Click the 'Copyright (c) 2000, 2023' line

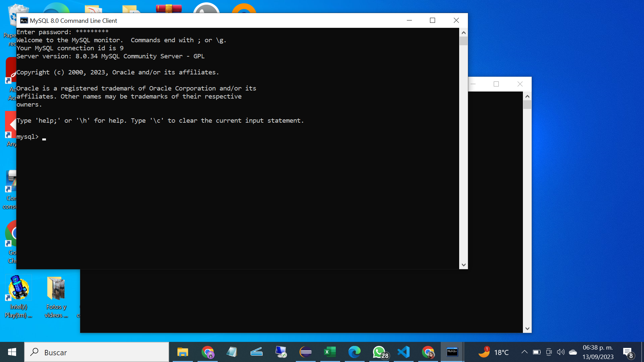[x=117, y=72]
